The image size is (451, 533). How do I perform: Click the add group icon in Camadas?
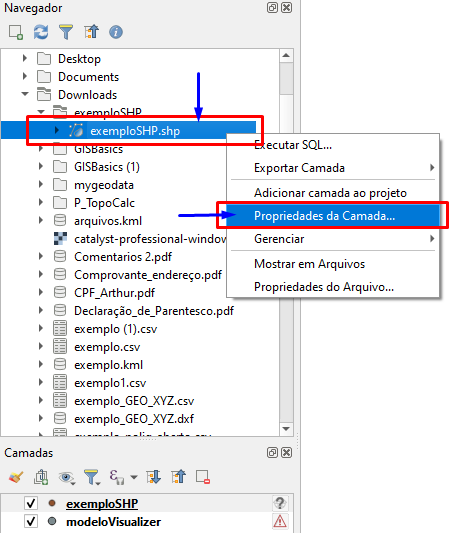click(x=41, y=477)
